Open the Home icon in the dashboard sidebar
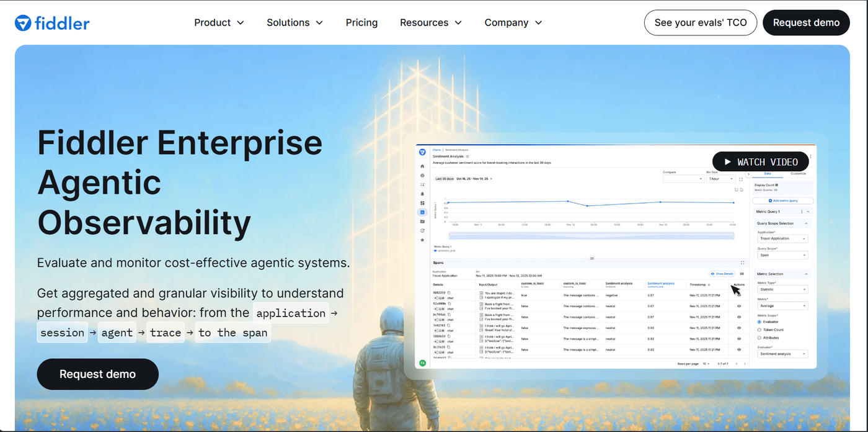Viewport: 868px width, 432px height. (422, 166)
